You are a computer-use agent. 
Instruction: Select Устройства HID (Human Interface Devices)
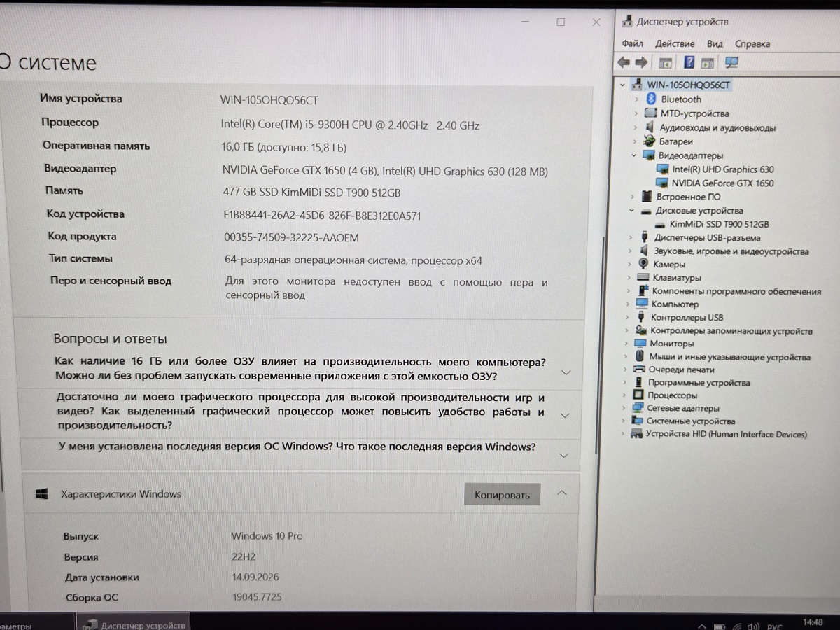tap(726, 434)
